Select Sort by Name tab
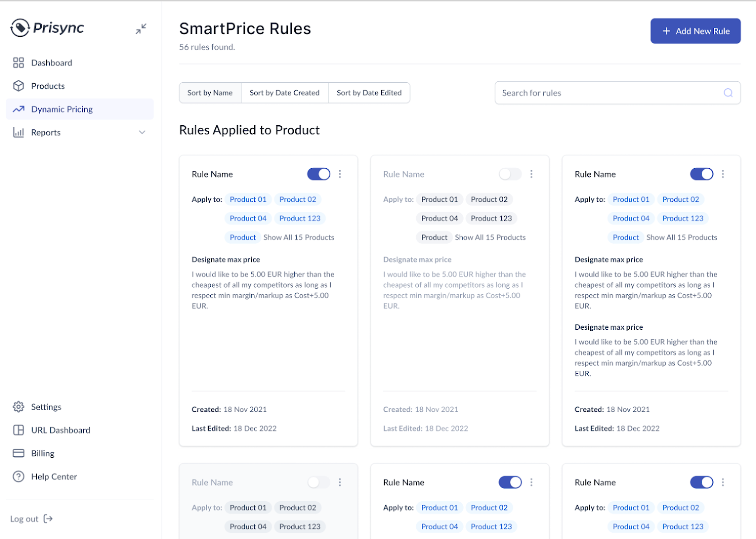Screen dimensions: 756x539 [210, 93]
